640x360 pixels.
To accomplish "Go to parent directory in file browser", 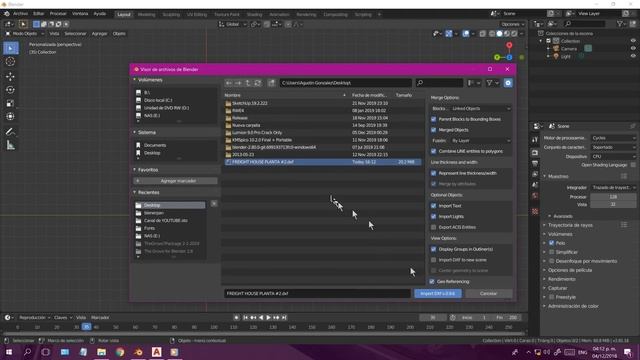I will click(x=248, y=83).
